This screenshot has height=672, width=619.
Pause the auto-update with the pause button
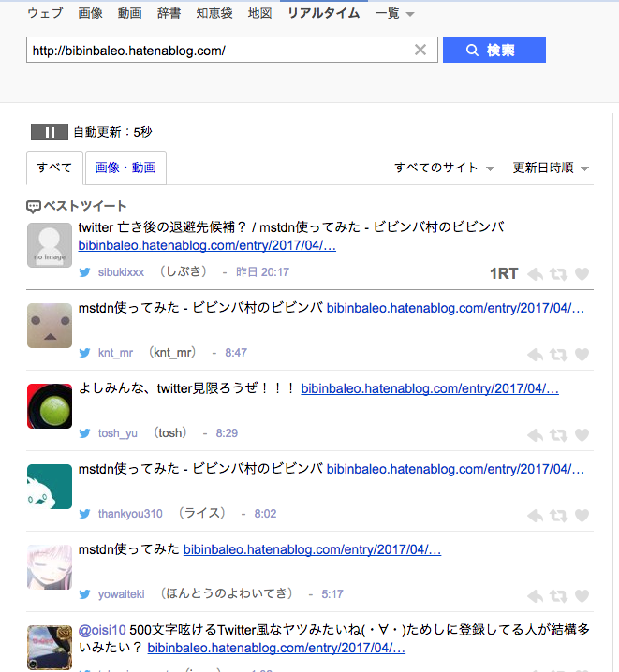click(x=50, y=132)
